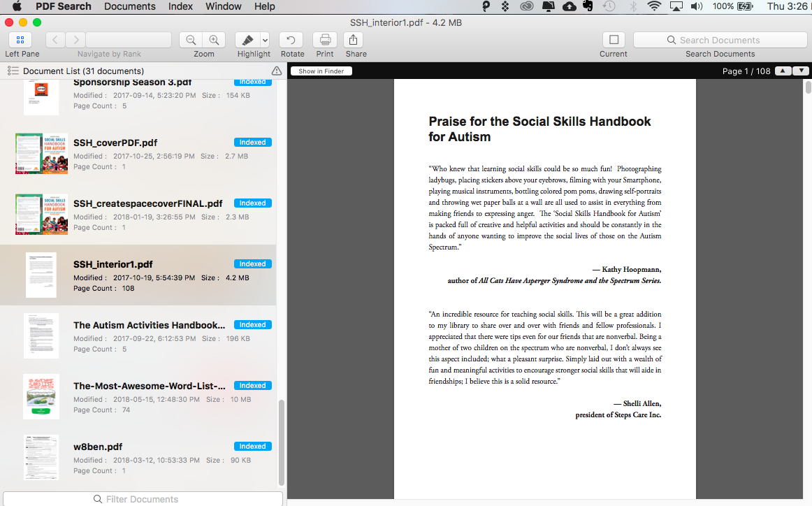Click the Wi-Fi status icon
Screen dimensions: 812x506
[x=655, y=6]
